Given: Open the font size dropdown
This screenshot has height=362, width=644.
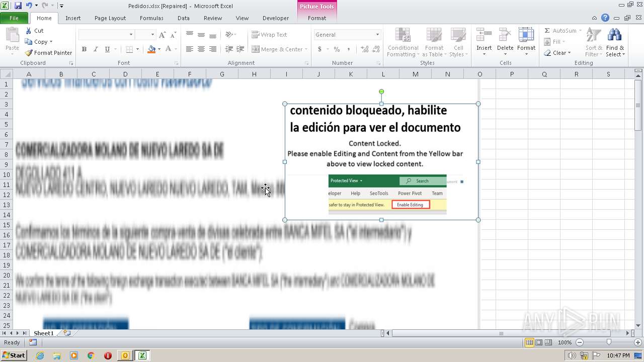Looking at the screenshot, I should point(152,35).
